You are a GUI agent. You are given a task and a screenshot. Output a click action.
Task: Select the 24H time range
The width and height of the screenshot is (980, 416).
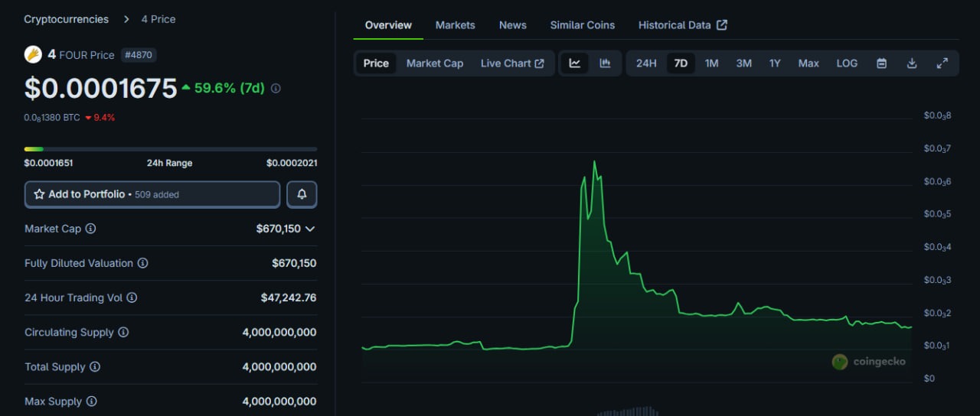pyautogui.click(x=646, y=63)
